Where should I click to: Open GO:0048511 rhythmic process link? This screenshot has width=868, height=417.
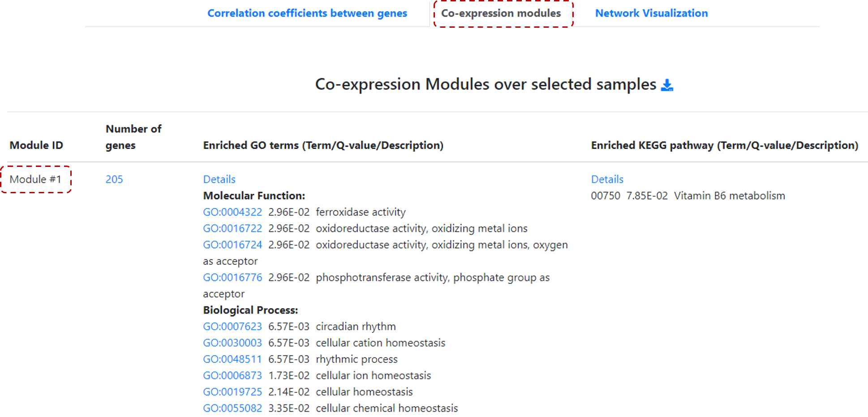(x=232, y=359)
